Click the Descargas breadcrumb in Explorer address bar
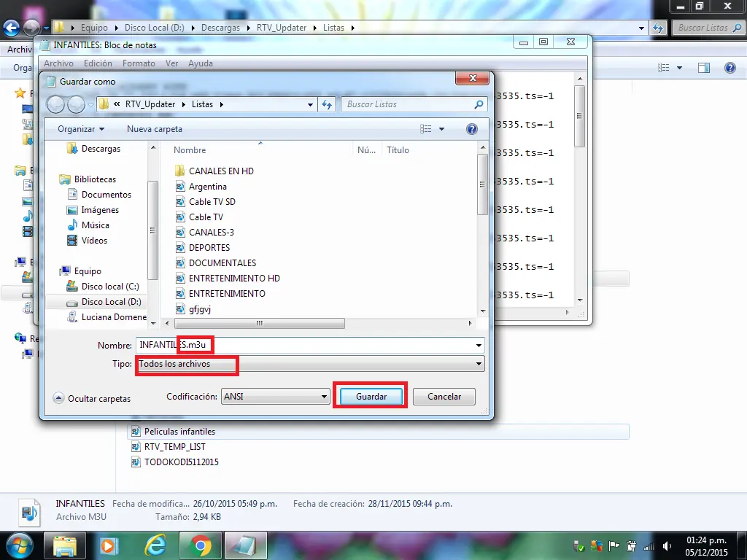This screenshot has height=560, width=747. tap(220, 28)
